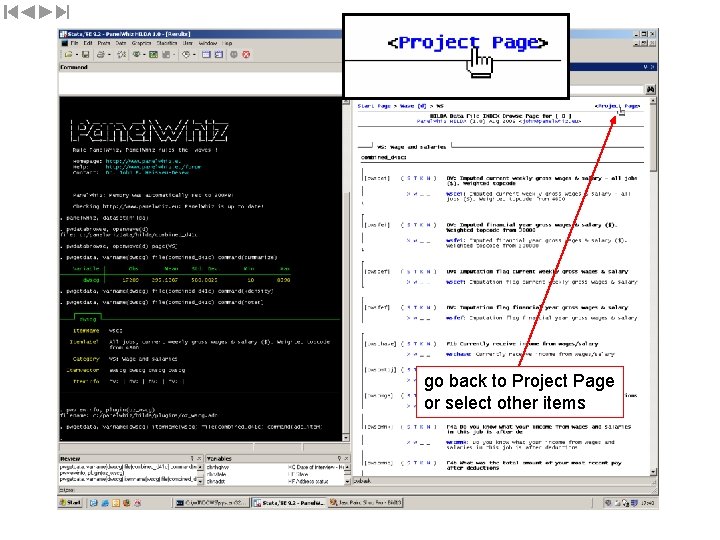Expand the clock icon dropdown arrow
720x540 pixels.
[194, 55]
